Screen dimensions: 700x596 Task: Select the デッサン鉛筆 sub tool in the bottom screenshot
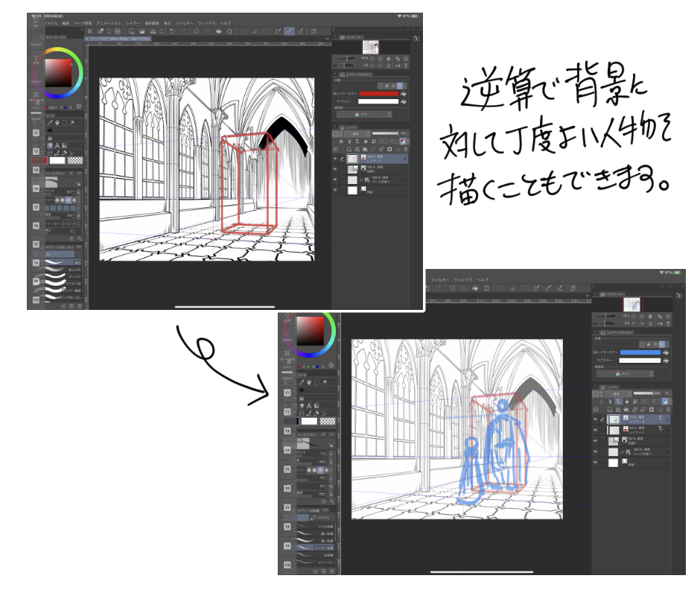click(x=315, y=548)
